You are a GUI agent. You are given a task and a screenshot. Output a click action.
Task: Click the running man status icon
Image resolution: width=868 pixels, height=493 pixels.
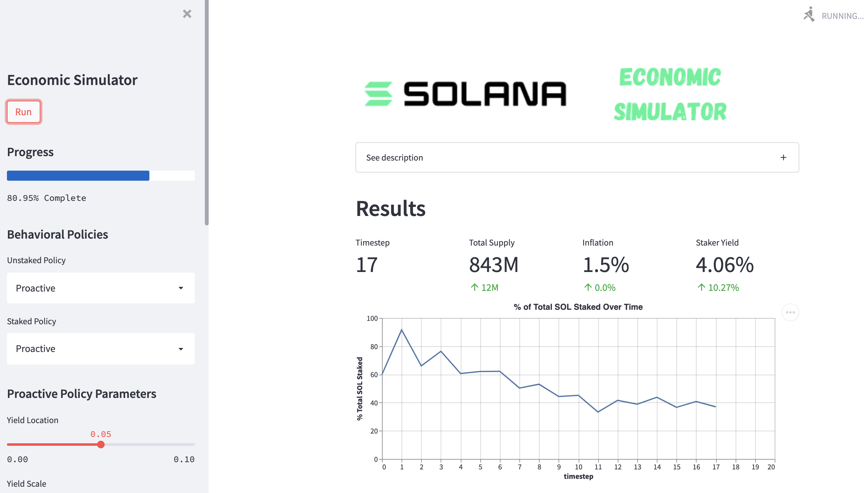pyautogui.click(x=809, y=14)
